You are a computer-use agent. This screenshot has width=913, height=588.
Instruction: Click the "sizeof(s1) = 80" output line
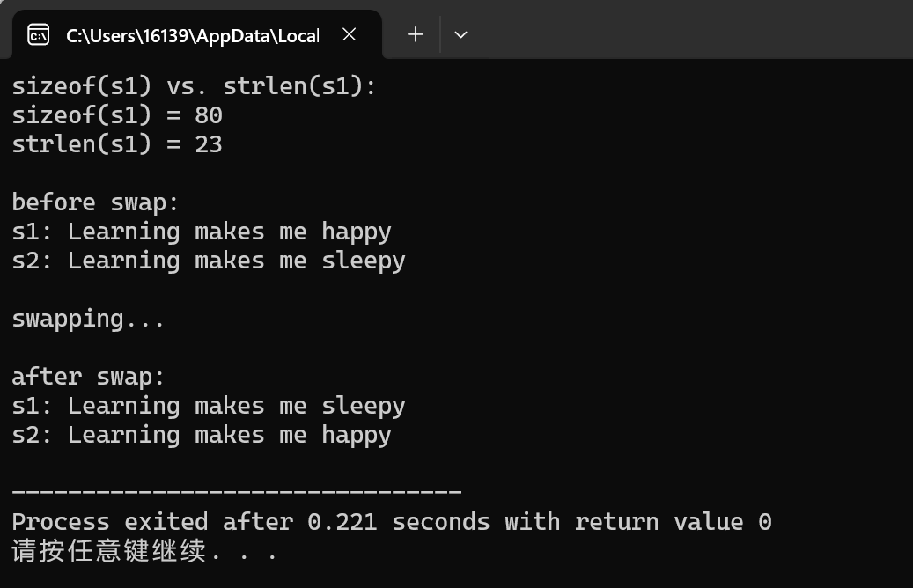116,115
